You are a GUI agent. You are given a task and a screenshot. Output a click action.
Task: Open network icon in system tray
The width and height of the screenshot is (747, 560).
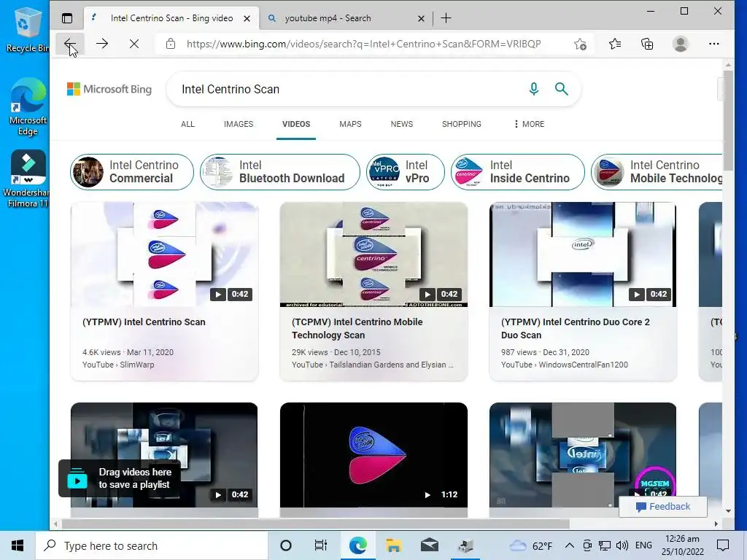pyautogui.click(x=605, y=545)
